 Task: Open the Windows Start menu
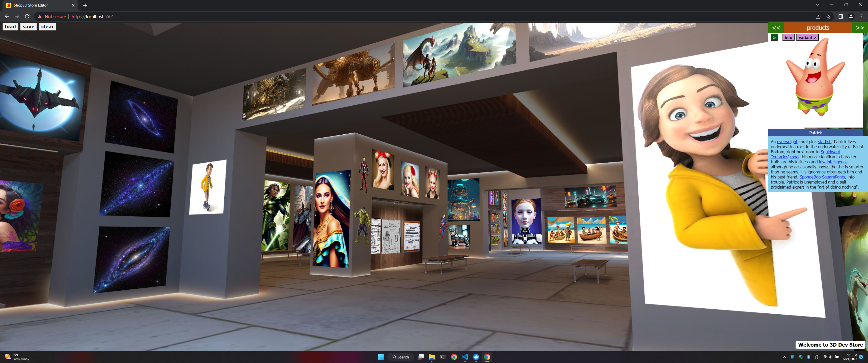381,357
